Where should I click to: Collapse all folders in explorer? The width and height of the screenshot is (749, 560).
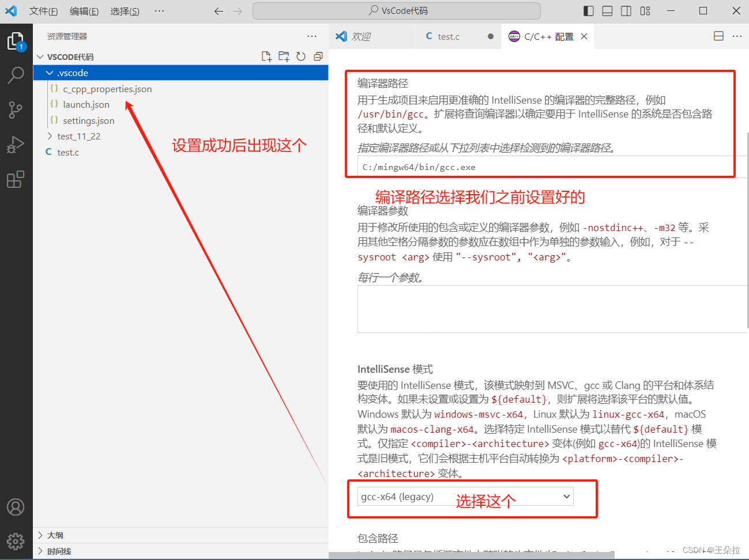click(318, 56)
